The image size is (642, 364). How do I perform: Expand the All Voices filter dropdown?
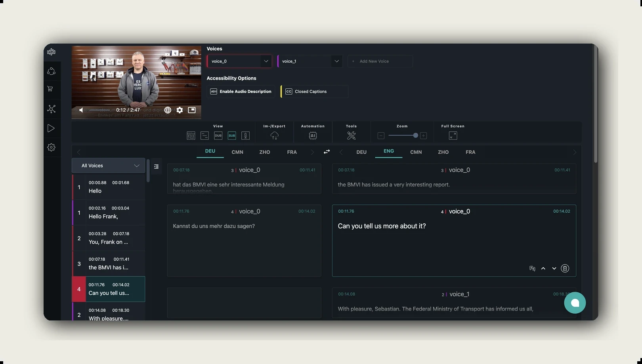109,166
